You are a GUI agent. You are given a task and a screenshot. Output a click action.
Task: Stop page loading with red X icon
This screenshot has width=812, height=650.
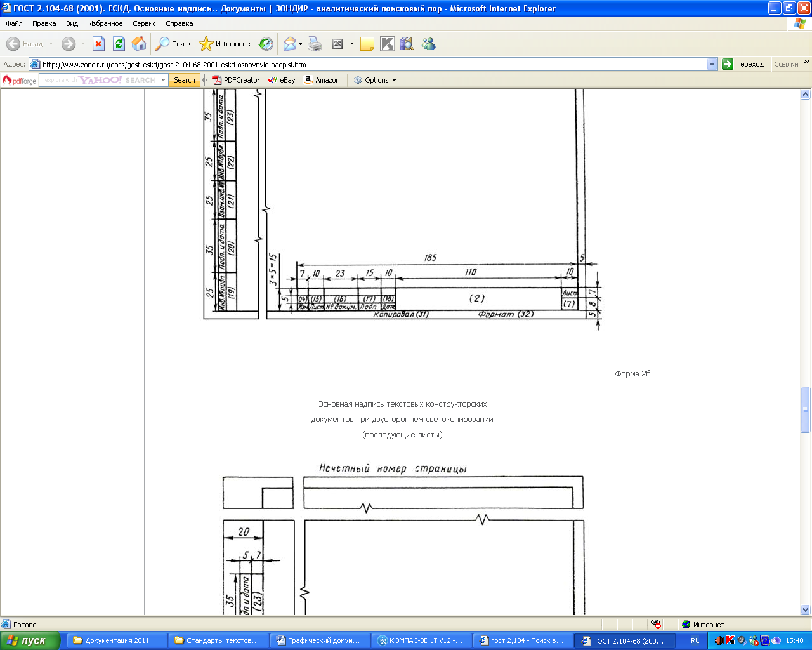point(98,44)
